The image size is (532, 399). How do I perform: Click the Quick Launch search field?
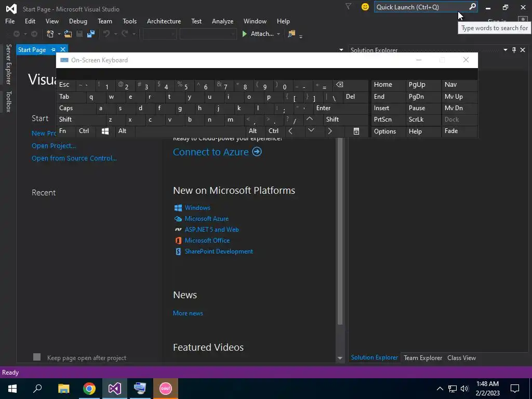[422, 7]
